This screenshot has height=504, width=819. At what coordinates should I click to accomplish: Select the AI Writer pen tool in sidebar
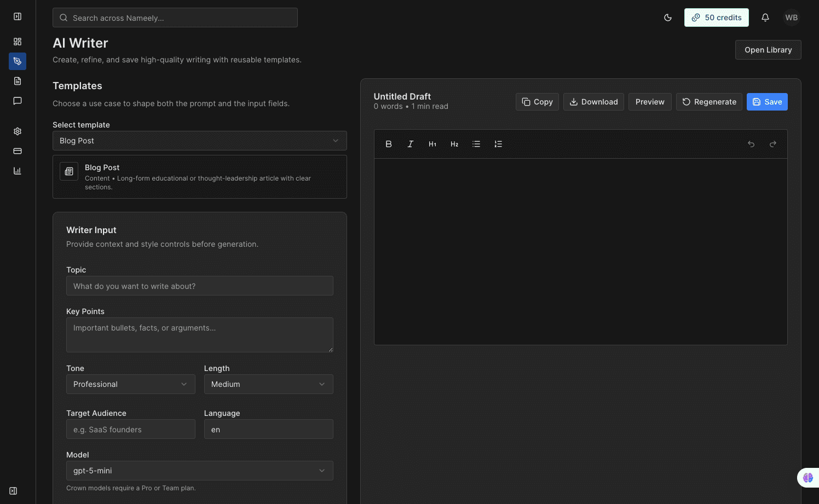18,61
